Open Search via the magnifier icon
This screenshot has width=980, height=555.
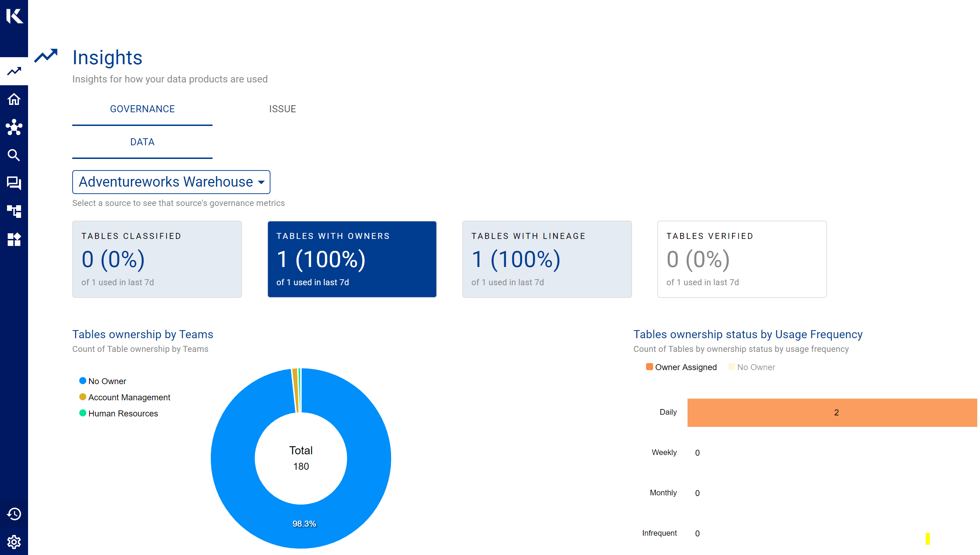[x=14, y=155]
